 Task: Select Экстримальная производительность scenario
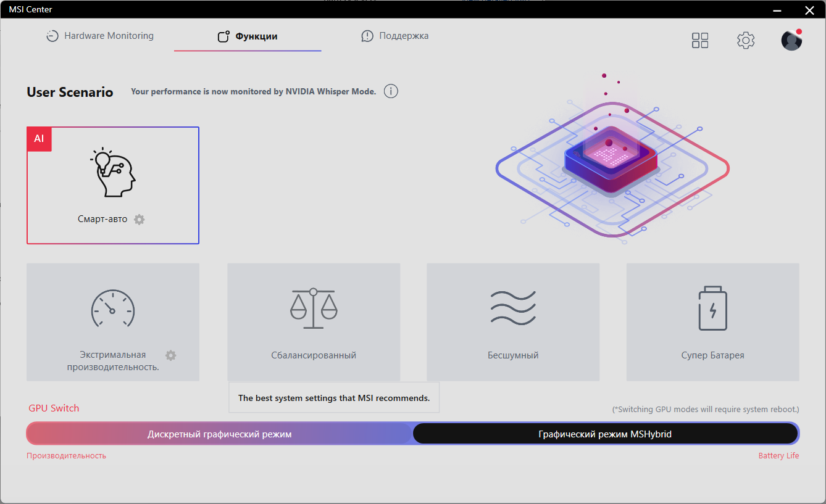pyautogui.click(x=113, y=322)
